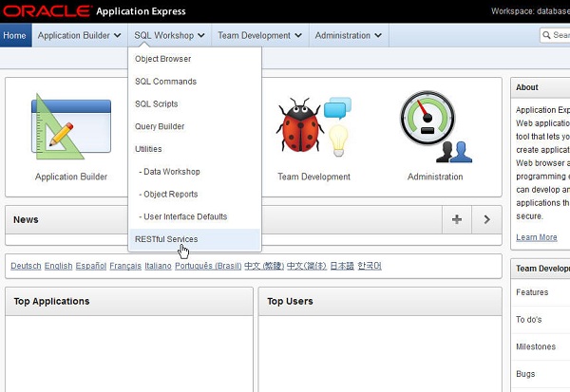Switch language to Español
The height and width of the screenshot is (392, 570).
pyautogui.click(x=91, y=266)
